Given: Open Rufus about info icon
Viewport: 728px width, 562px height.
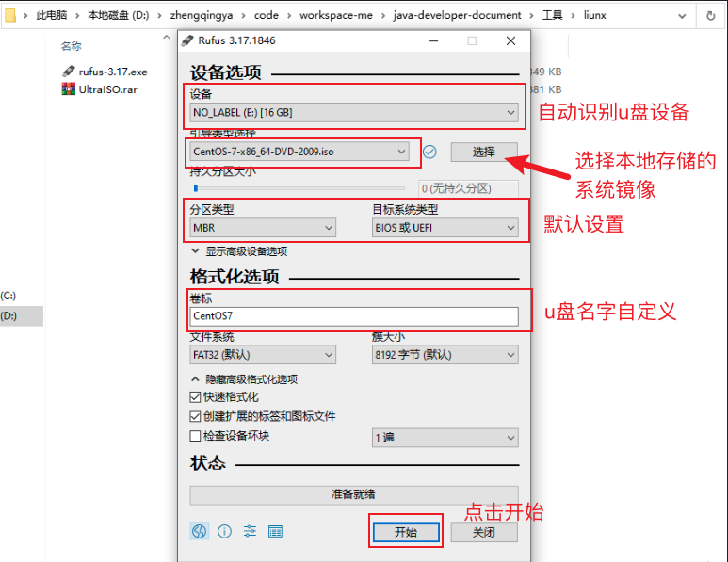Looking at the screenshot, I should pos(225,531).
